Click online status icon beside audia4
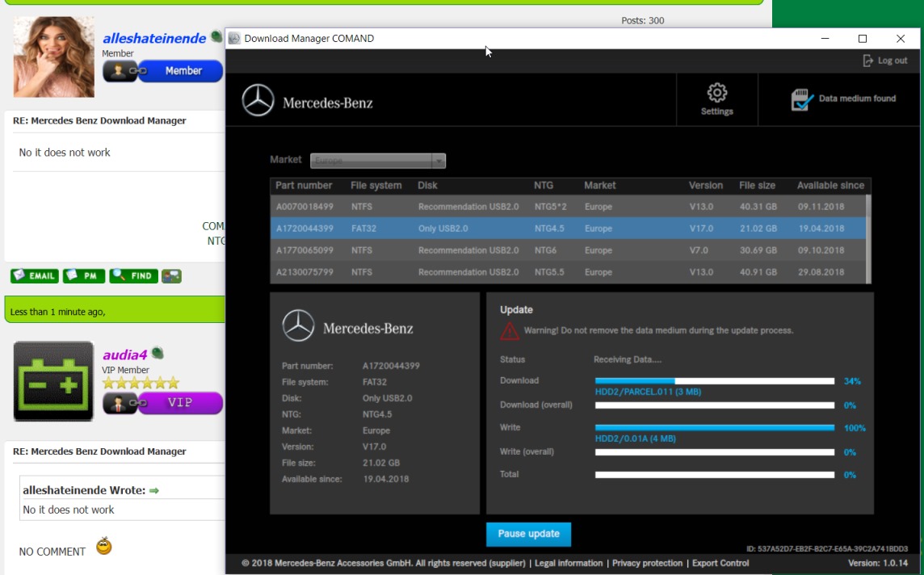Screen dimensions: 924x575 (x=157, y=353)
